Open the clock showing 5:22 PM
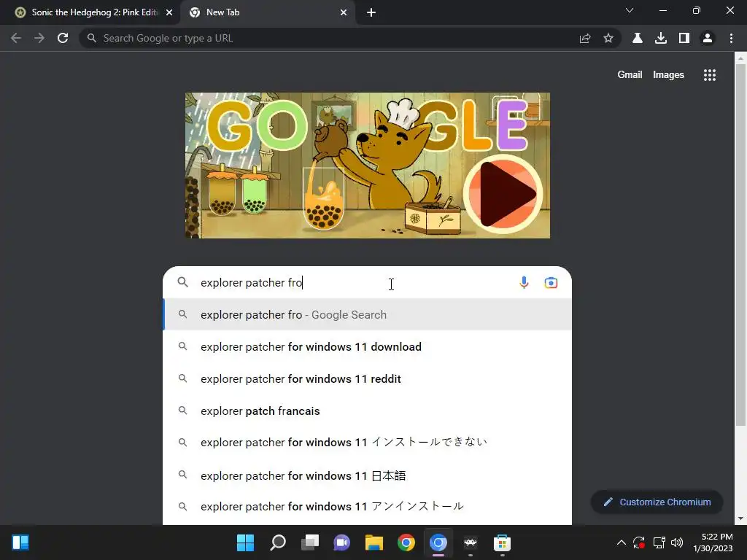The width and height of the screenshot is (747, 560). tap(713, 542)
